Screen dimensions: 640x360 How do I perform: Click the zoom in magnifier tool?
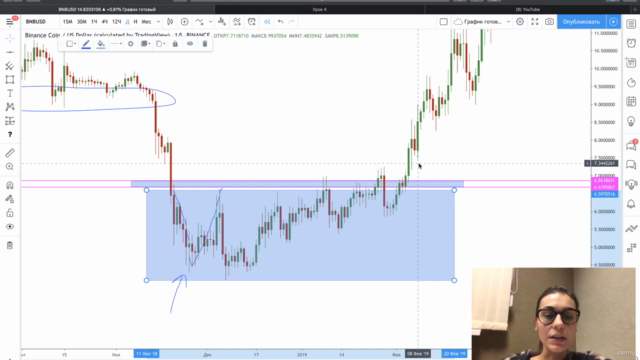(10, 167)
